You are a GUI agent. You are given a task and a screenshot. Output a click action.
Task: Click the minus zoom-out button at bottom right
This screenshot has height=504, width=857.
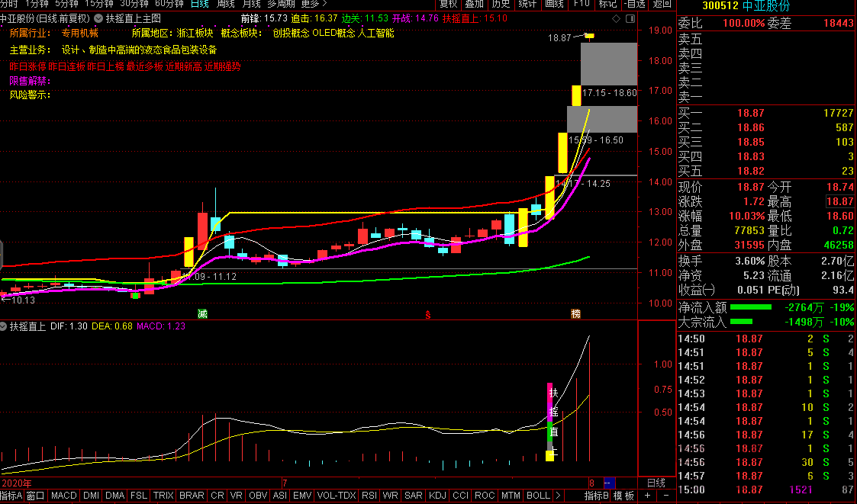coord(665,496)
